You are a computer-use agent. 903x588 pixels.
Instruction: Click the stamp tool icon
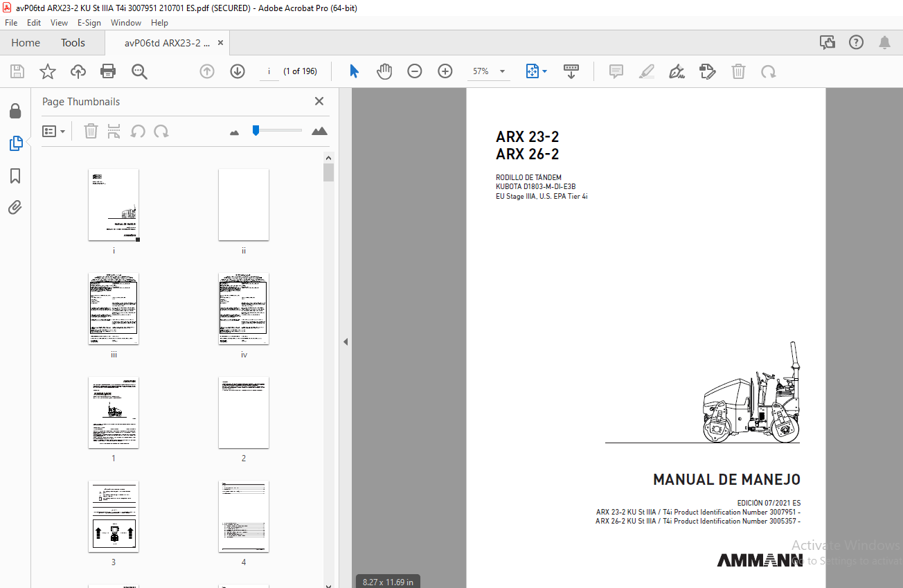[707, 71]
